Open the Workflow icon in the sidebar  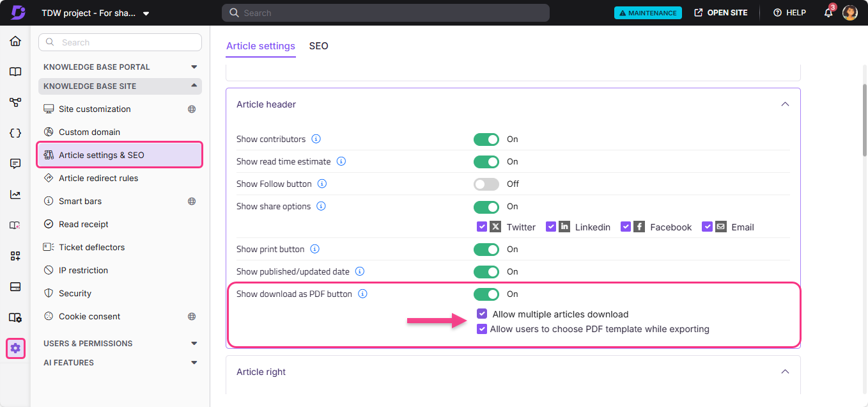pos(15,102)
